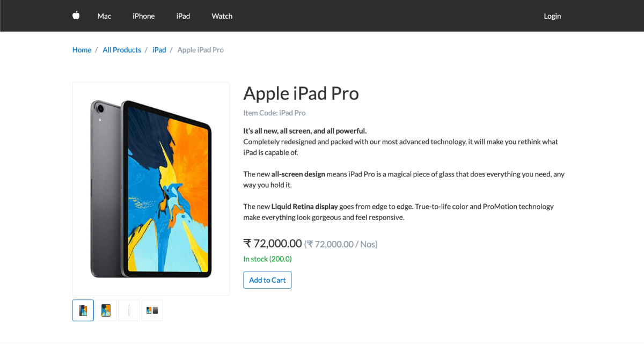Select the angled iPad thumbnail

tap(83, 310)
